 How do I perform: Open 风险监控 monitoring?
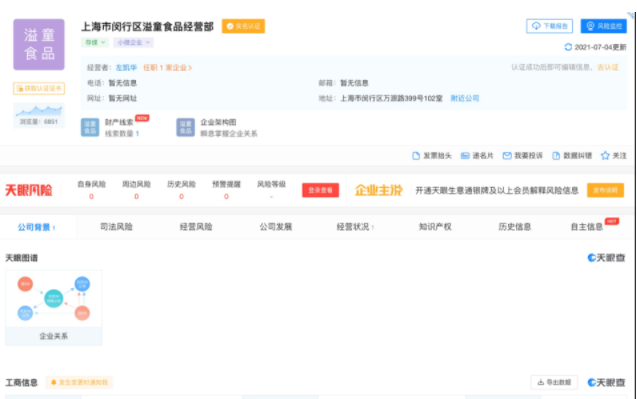(x=603, y=26)
